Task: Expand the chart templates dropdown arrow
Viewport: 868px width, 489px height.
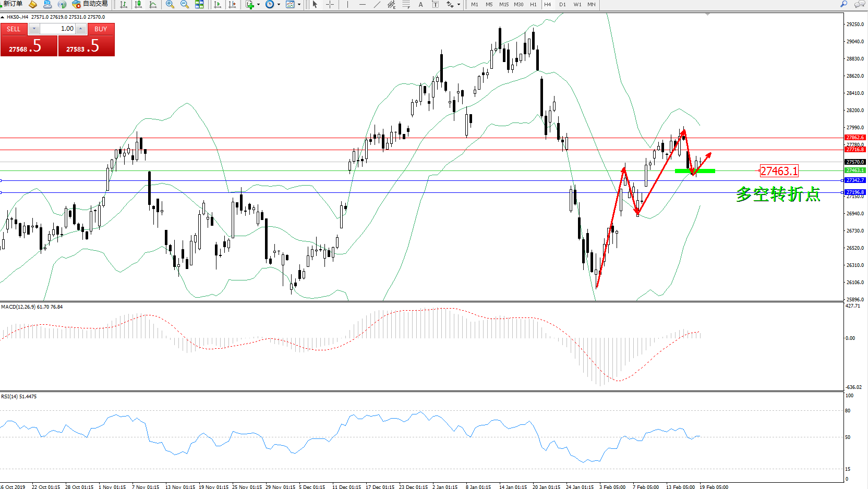Action: [x=299, y=5]
